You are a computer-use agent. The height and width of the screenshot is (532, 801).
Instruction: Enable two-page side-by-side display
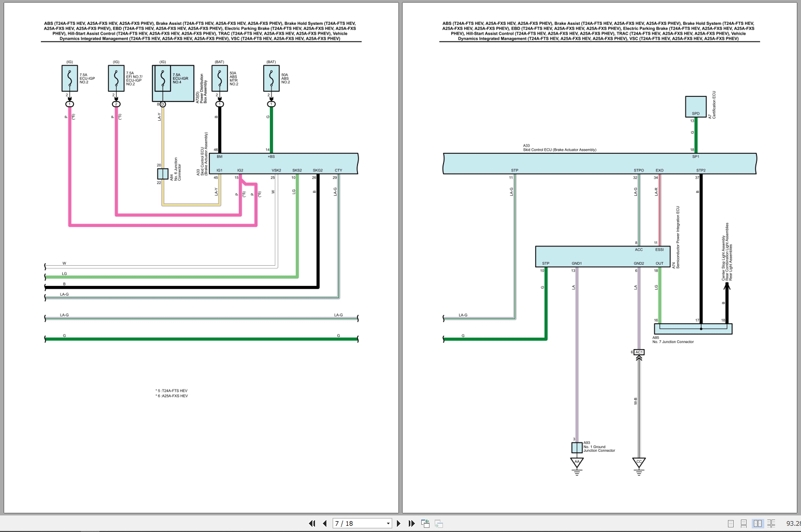pos(757,524)
